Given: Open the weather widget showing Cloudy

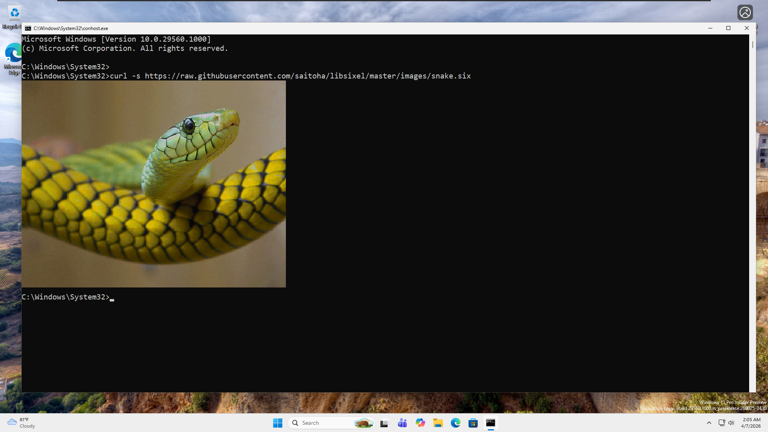Looking at the screenshot, I should click(20, 423).
